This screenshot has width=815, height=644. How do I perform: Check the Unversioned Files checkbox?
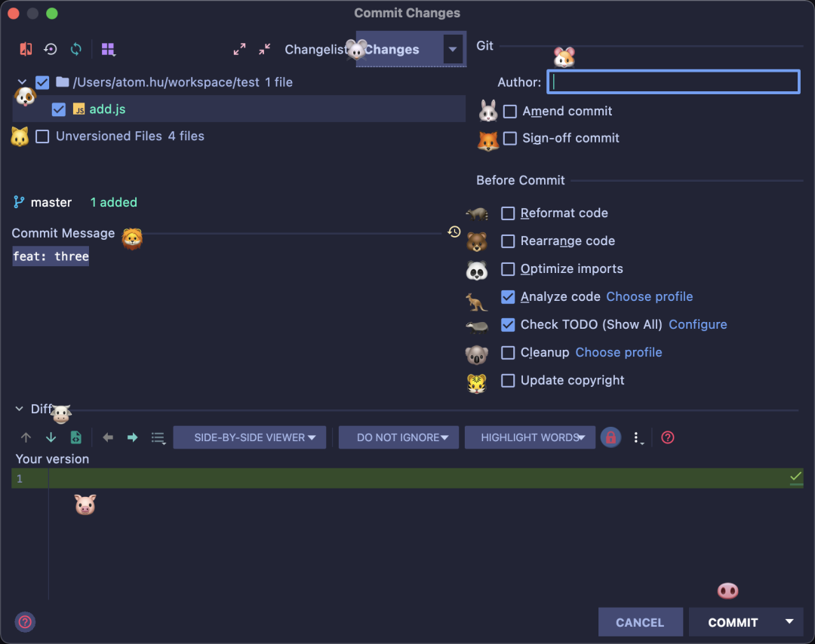click(x=42, y=136)
